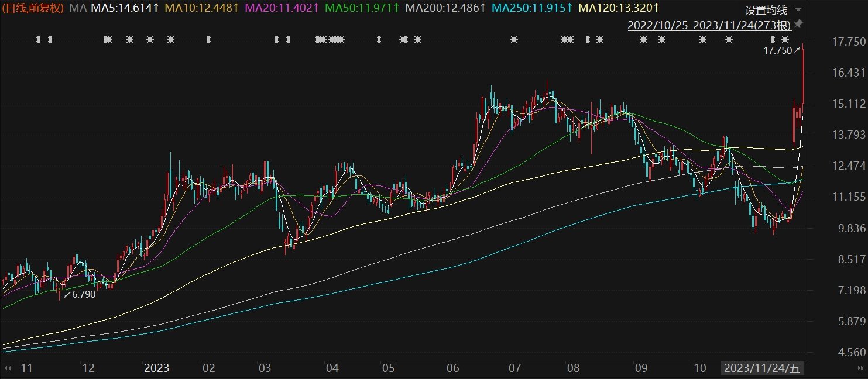
Task: Expand the dropdown arrow next to 设置均线
Action: pos(798,11)
